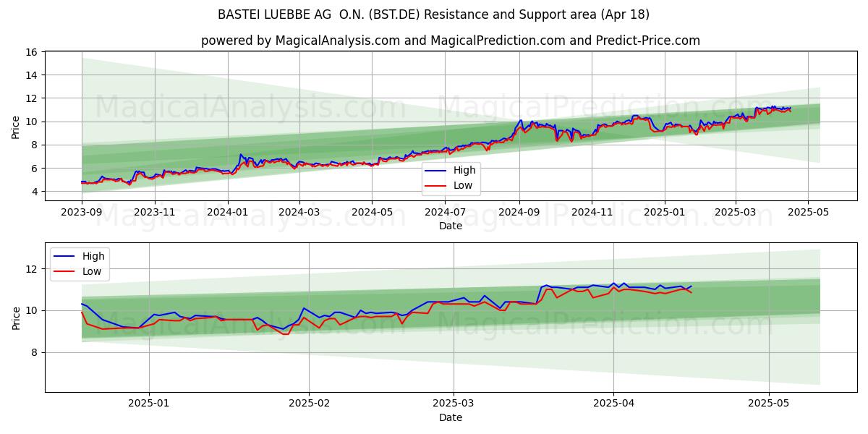The height and width of the screenshot is (434, 868).
Task: Click the '4' price tick on top chart
Action: coord(34,192)
